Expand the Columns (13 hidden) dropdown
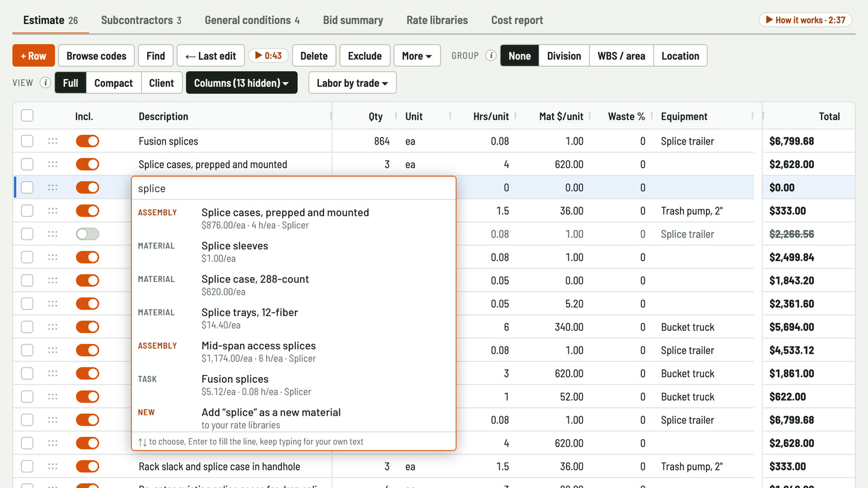868x488 pixels. point(242,83)
